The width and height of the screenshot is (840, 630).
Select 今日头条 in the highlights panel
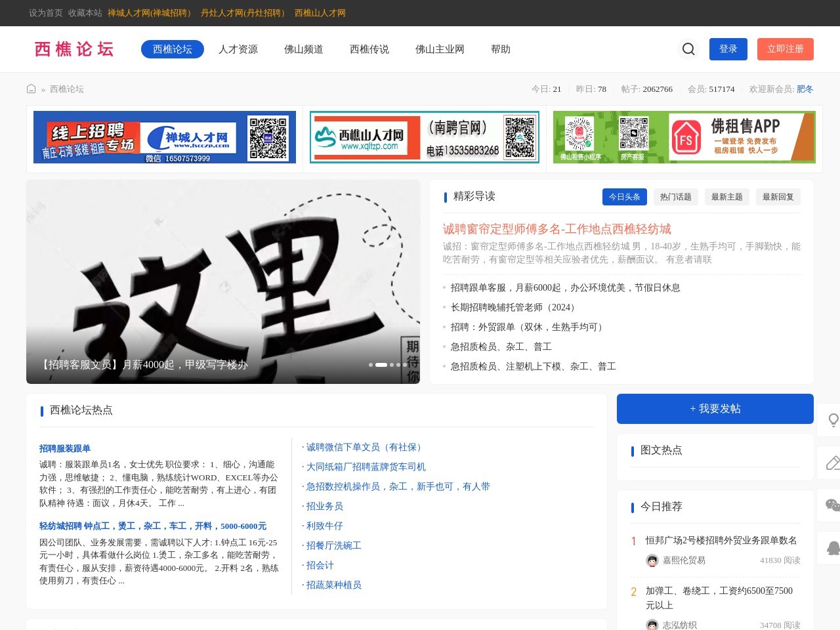(x=624, y=196)
